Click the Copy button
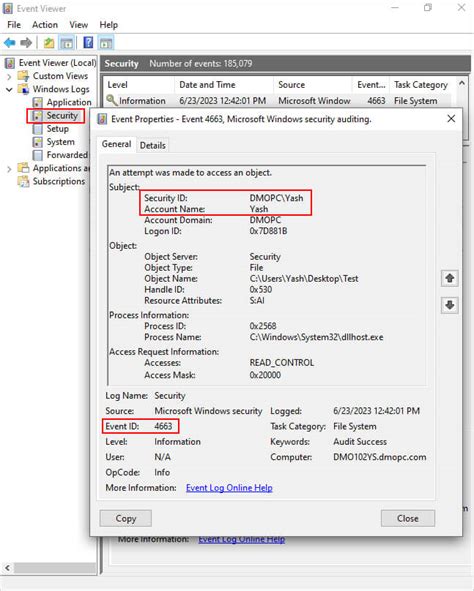The height and width of the screenshot is (591, 474). 125,519
